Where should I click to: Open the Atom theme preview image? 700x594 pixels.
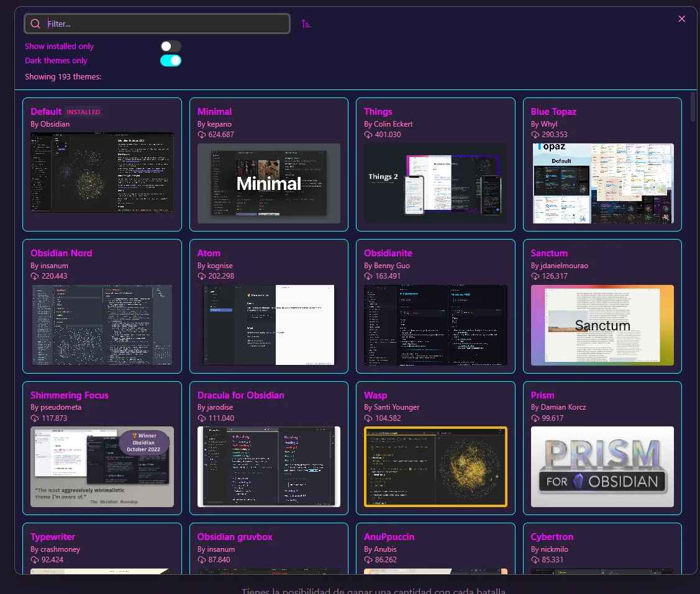click(x=269, y=325)
